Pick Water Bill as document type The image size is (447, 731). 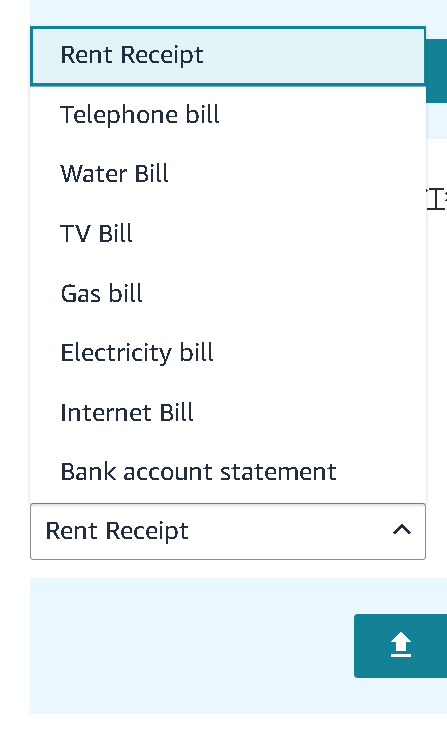[x=228, y=174]
